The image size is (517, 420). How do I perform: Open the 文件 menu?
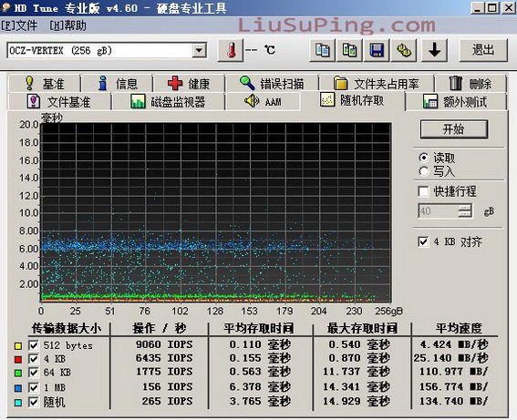pyautogui.click(x=19, y=26)
